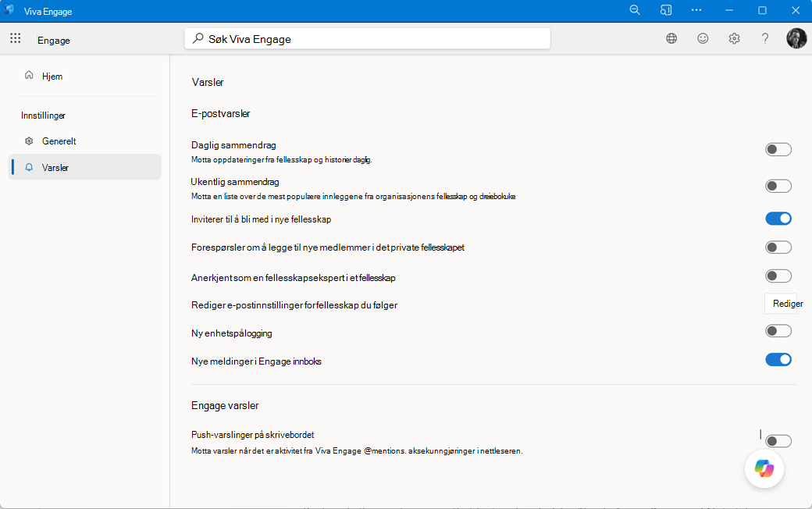
Task: Open the settings gear icon in header
Action: click(735, 38)
